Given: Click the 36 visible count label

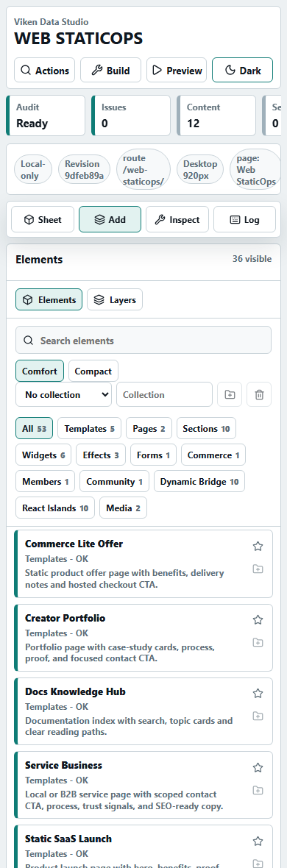Looking at the screenshot, I should coord(252,258).
